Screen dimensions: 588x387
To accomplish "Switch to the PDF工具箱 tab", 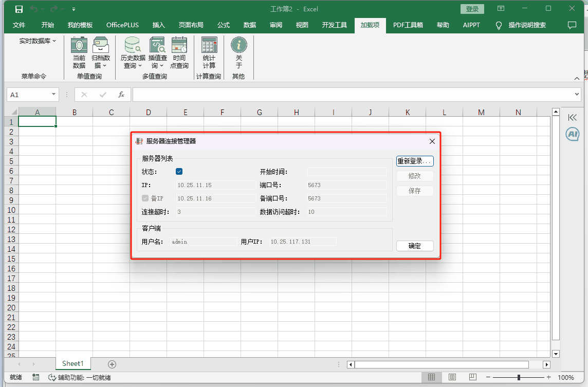I will (x=408, y=25).
